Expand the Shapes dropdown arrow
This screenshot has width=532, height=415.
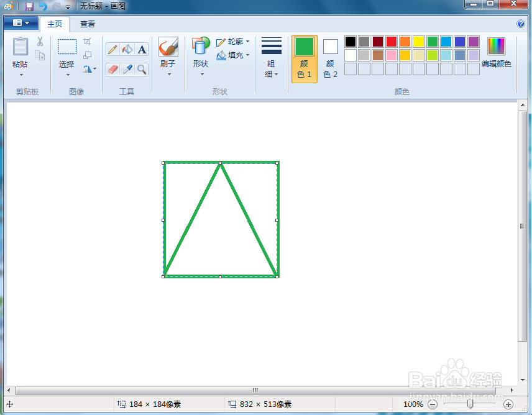click(x=202, y=75)
